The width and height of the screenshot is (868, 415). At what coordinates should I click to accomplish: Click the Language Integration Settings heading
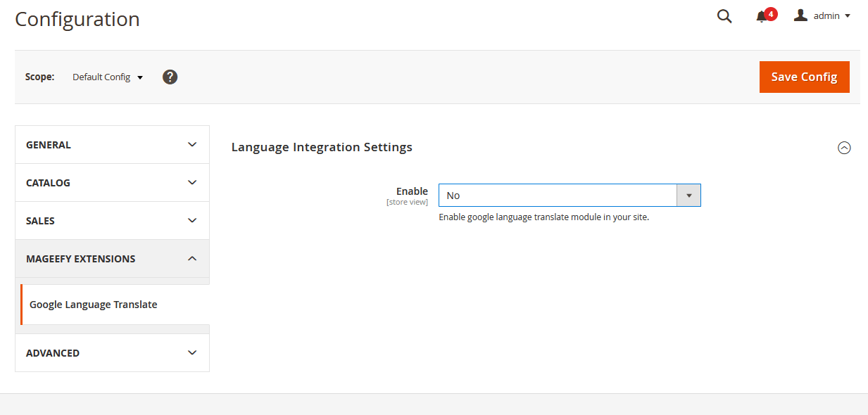click(322, 147)
